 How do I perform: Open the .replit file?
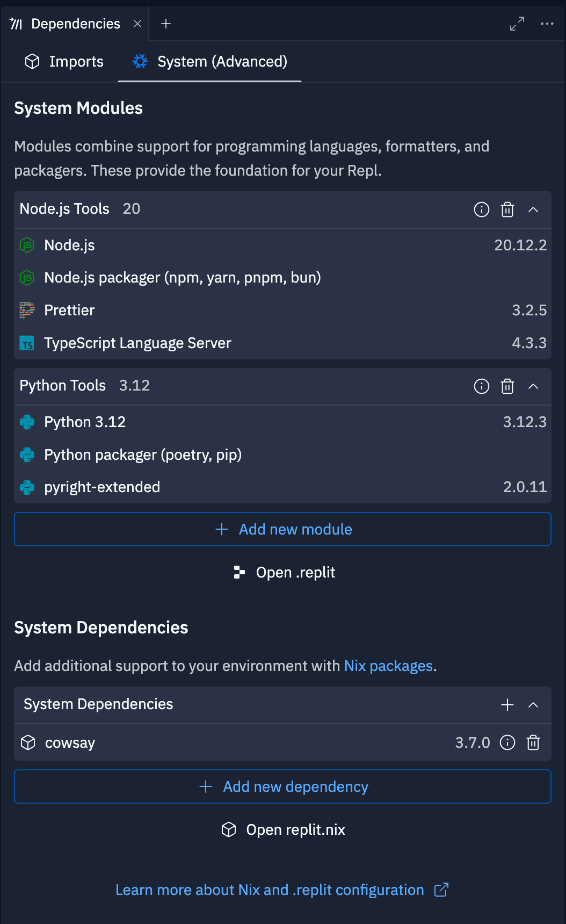click(x=285, y=573)
